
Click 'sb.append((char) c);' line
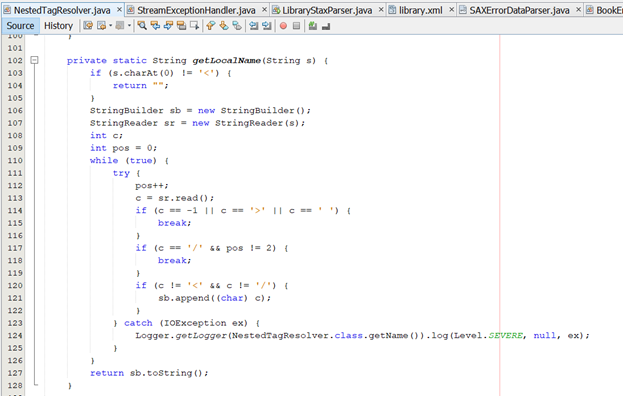[x=215, y=298]
